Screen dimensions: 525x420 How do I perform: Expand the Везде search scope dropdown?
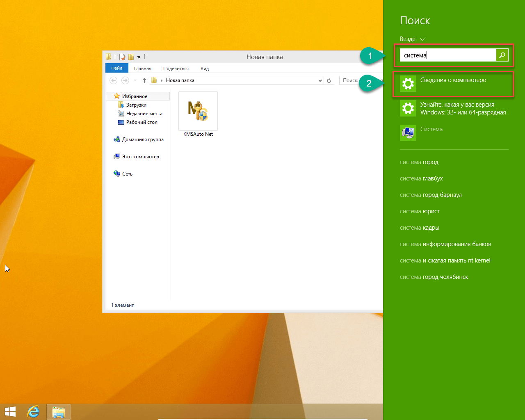point(412,39)
